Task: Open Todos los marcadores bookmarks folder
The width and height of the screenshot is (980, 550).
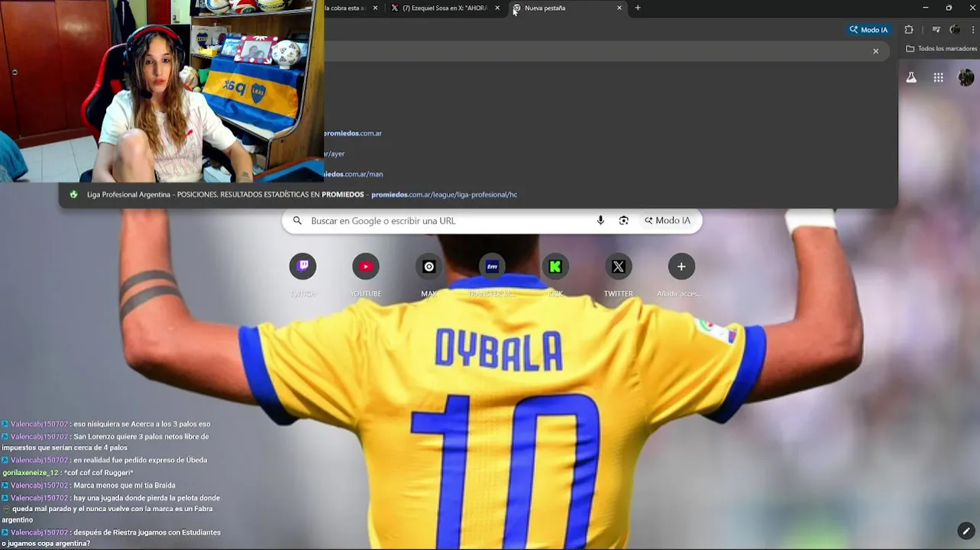Action: point(941,49)
